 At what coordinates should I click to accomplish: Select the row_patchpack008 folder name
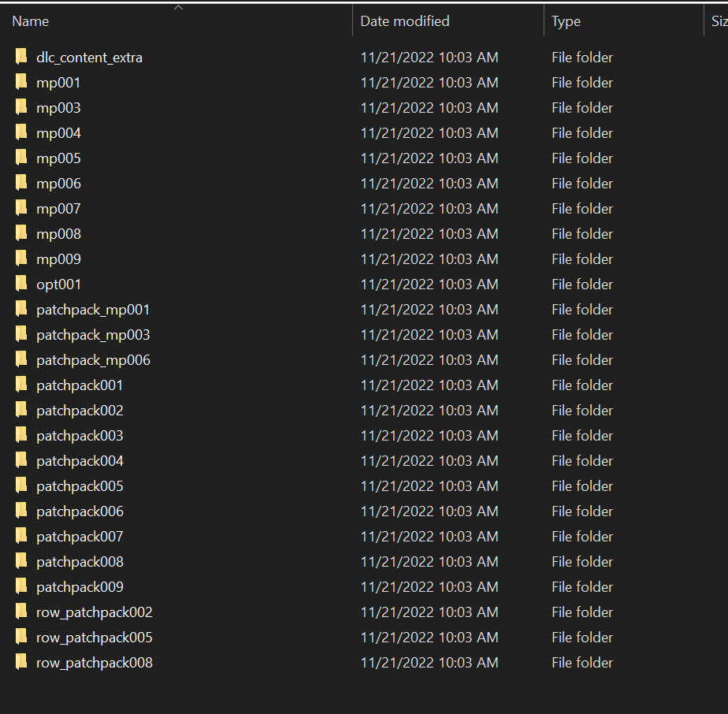[x=95, y=663]
